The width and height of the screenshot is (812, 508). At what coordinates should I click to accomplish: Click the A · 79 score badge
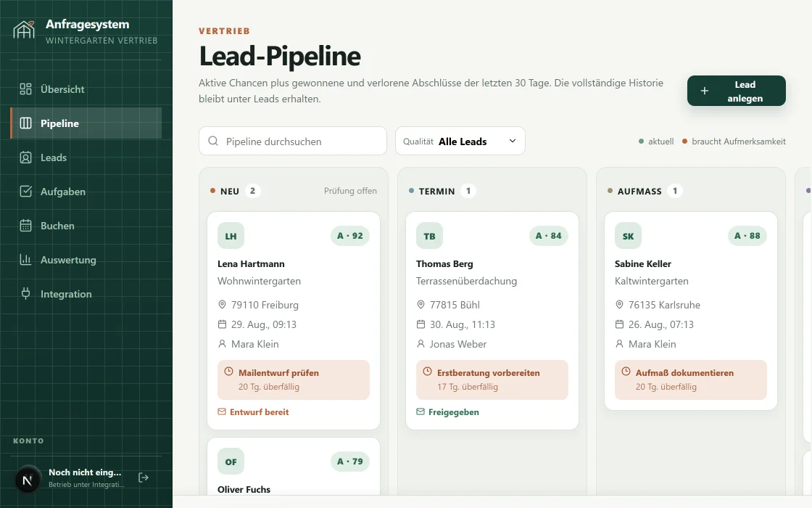(x=350, y=462)
